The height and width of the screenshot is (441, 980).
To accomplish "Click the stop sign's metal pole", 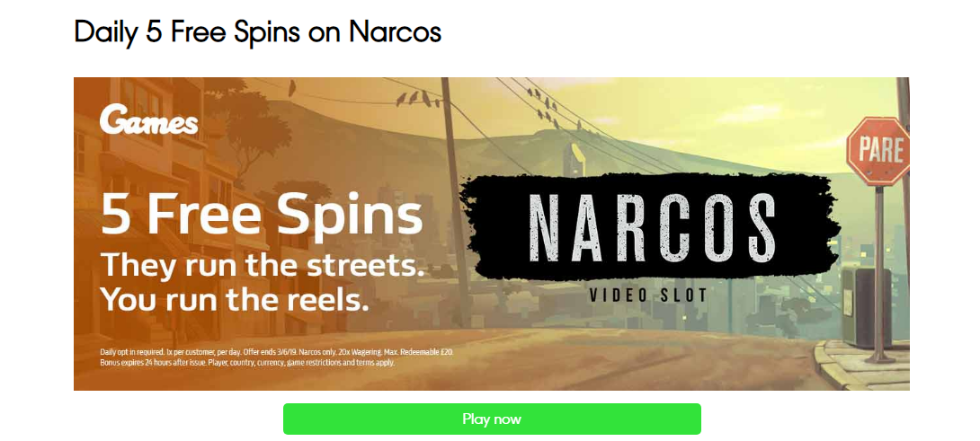I will tap(880, 273).
